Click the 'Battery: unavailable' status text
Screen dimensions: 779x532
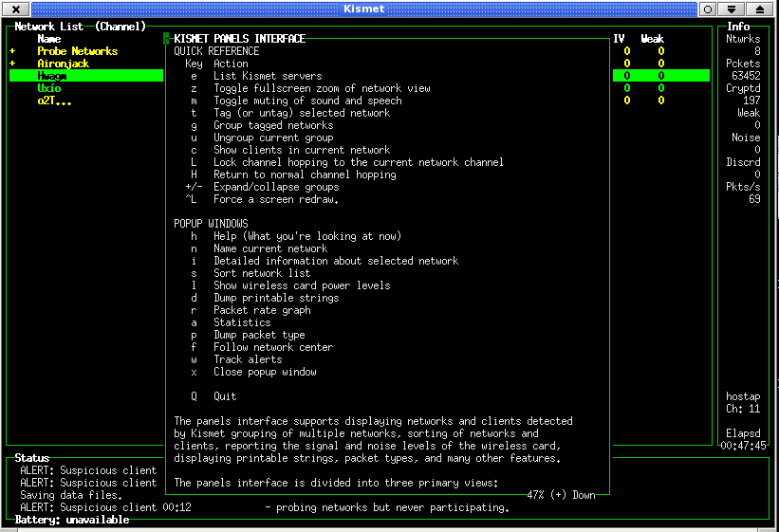click(x=72, y=521)
